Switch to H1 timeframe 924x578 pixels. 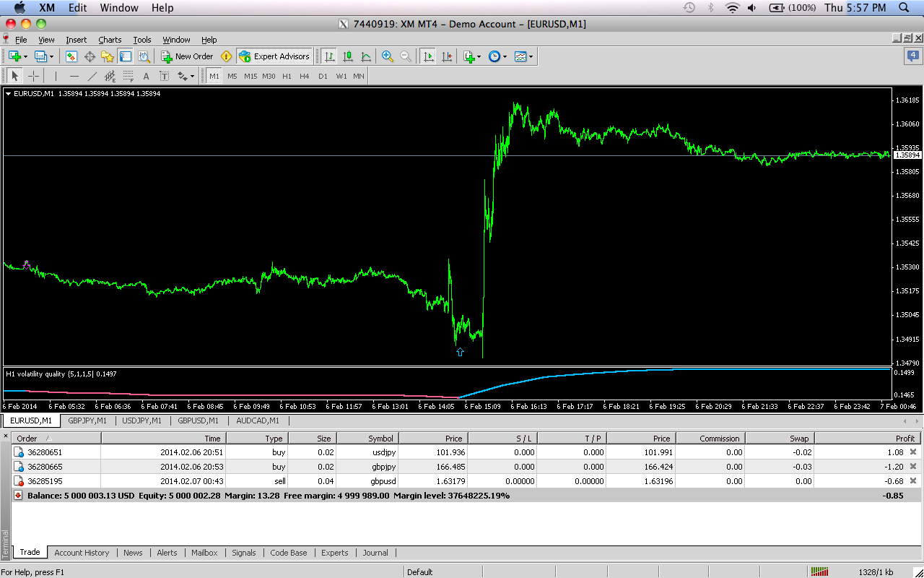pos(287,76)
